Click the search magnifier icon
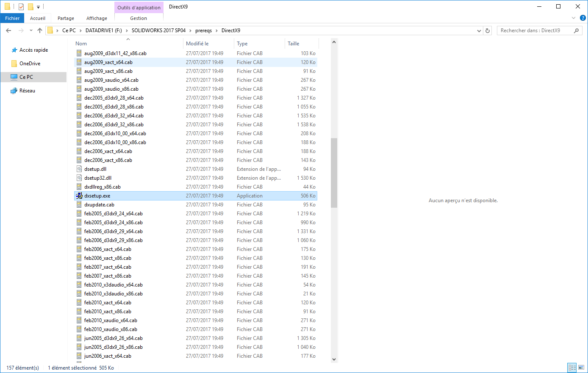This screenshot has width=588, height=373. point(576,31)
